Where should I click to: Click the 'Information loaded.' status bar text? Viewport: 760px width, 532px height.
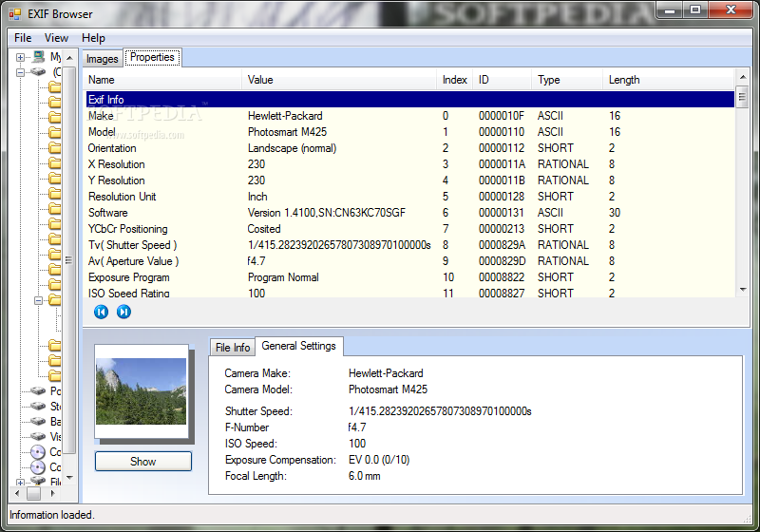52,515
